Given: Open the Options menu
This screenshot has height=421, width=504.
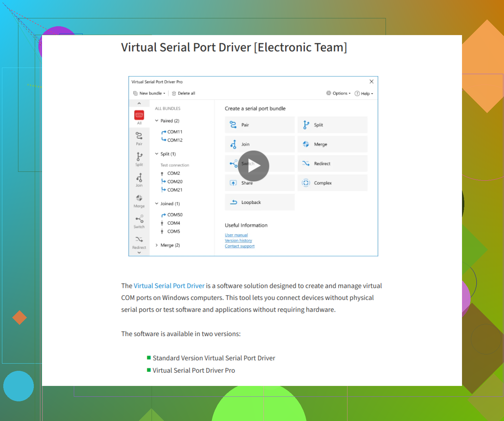Looking at the screenshot, I should 338,93.
